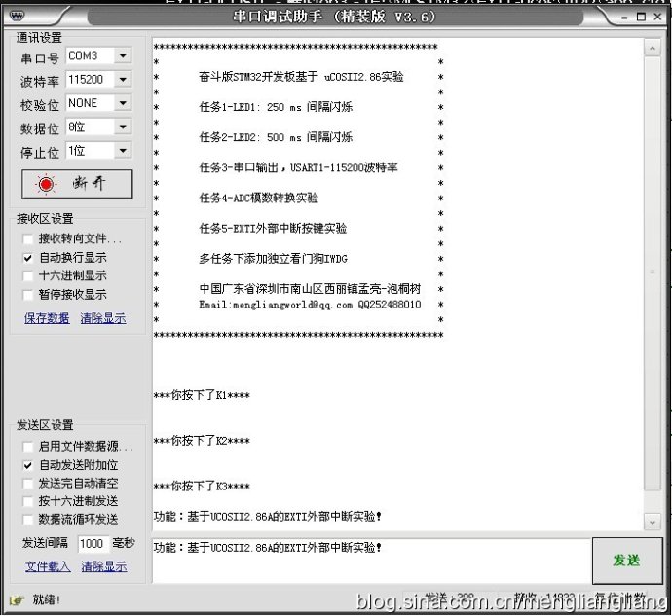672x616 pixels.
Task: Click the 文件载入 link
Action: (48, 566)
